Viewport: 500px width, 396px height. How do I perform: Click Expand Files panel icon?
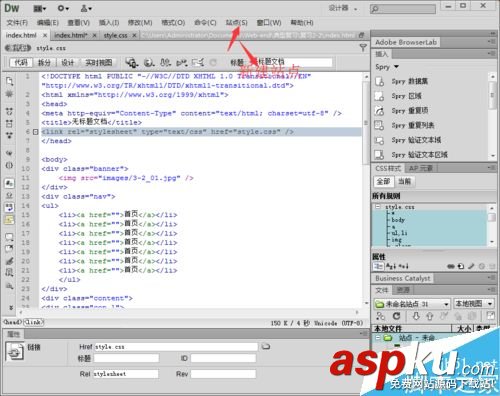[490, 316]
